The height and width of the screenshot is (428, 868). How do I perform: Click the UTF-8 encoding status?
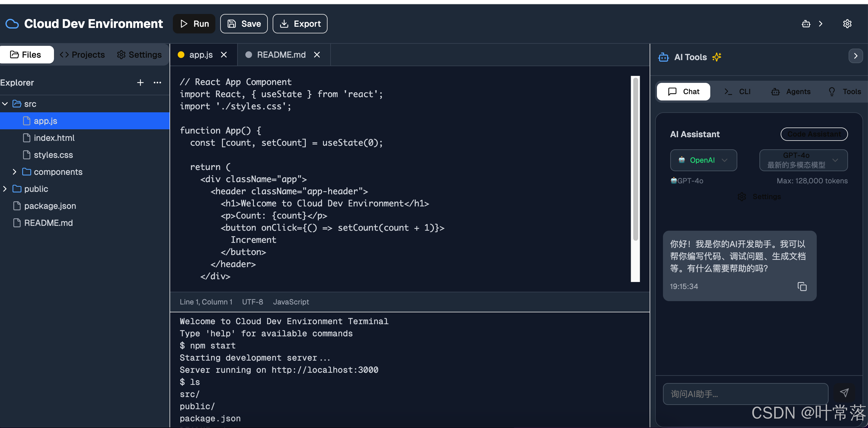pos(252,302)
